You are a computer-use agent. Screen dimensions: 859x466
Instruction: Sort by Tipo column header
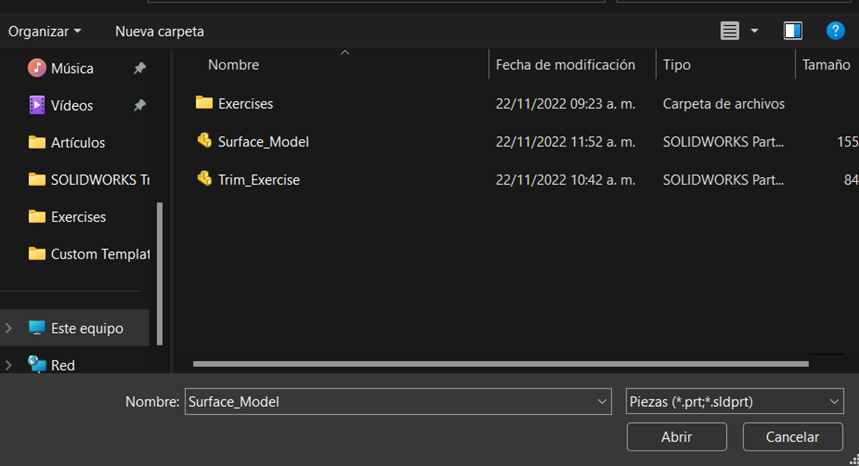tap(677, 65)
